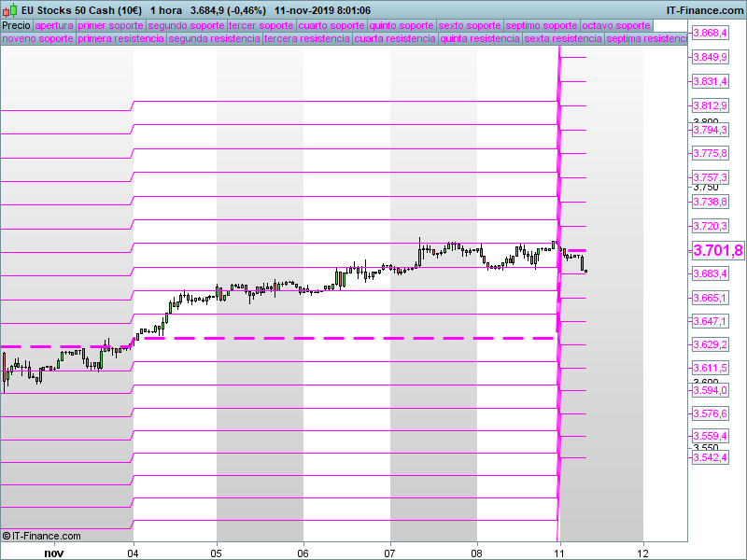This screenshot has height=560, width=747.
Task: Click the 11-nov-2019 8:01:06 timestamp
Action: coord(322,10)
